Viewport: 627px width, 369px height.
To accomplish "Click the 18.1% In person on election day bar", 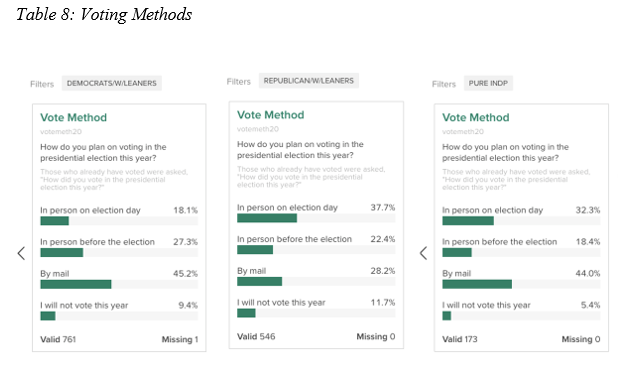I will click(x=119, y=221).
